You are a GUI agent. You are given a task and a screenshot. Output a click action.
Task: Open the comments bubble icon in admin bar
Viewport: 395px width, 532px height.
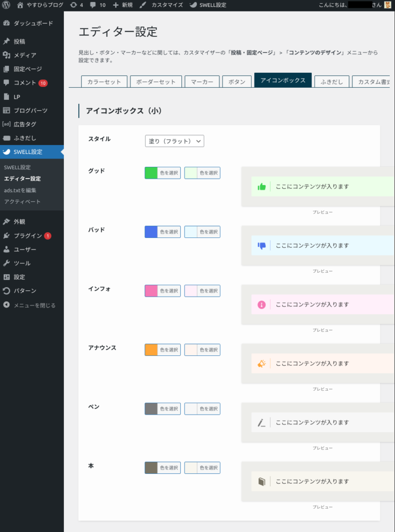pos(93,5)
